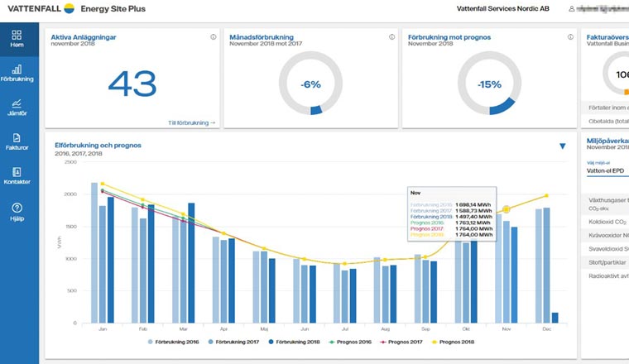
Task: Show info for Förbrukning mot prognos card
Action: (x=569, y=37)
